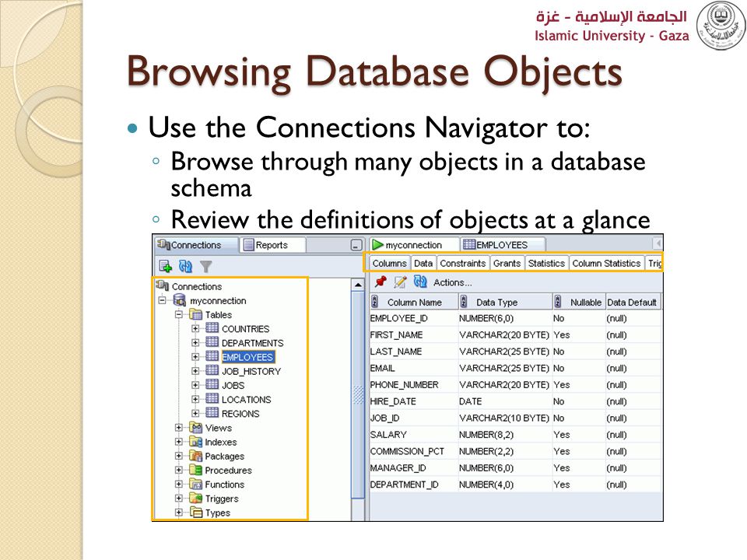Click the sort icon on Nullable header

pyautogui.click(x=558, y=302)
